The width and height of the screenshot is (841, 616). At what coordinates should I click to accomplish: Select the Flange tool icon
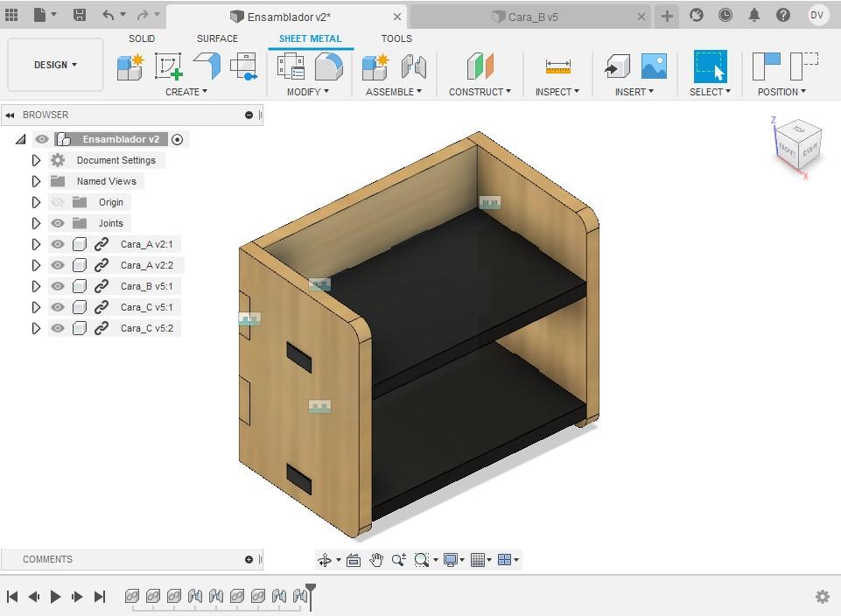(x=207, y=66)
